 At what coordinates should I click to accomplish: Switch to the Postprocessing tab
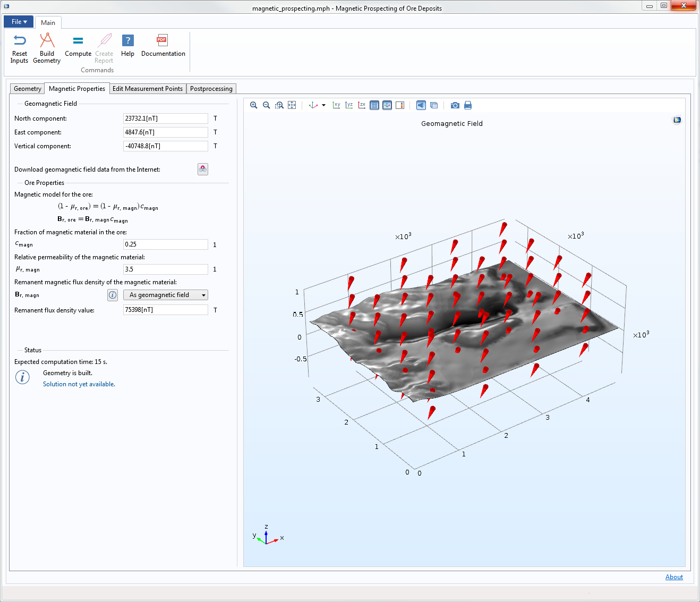(x=211, y=89)
